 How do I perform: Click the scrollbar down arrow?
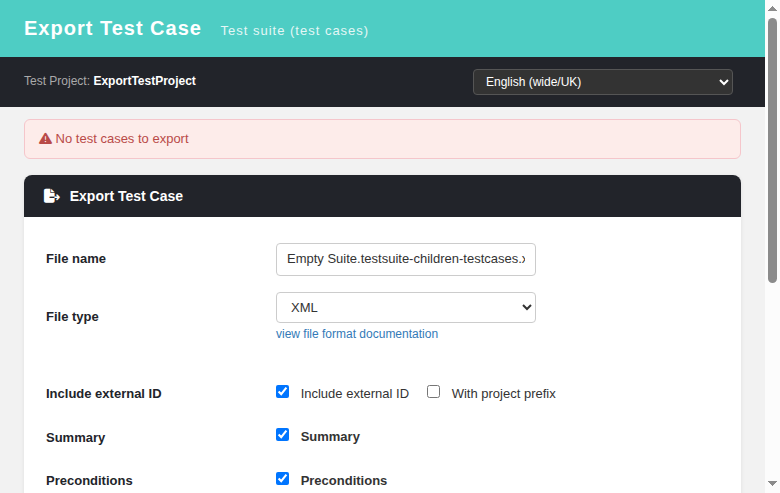(x=772, y=484)
